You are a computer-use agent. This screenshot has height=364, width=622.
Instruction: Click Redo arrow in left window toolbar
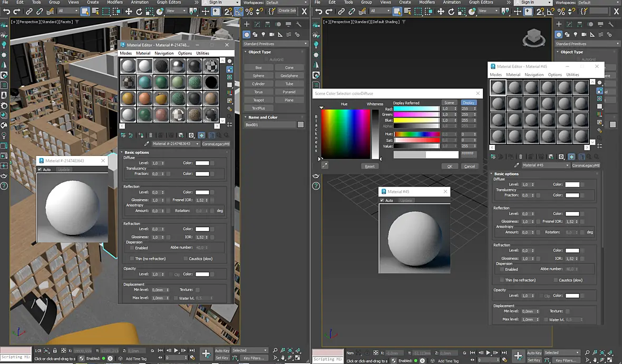[17, 12]
